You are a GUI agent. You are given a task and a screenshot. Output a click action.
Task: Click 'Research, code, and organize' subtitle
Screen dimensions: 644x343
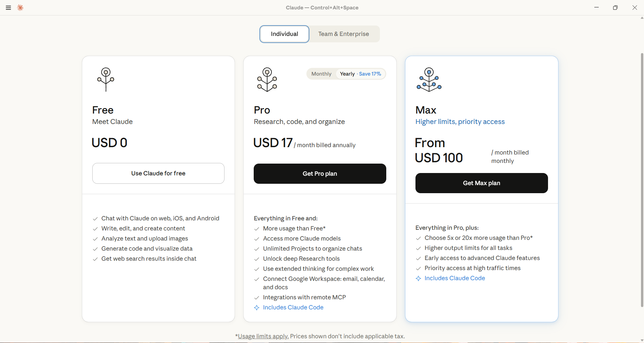299,122
